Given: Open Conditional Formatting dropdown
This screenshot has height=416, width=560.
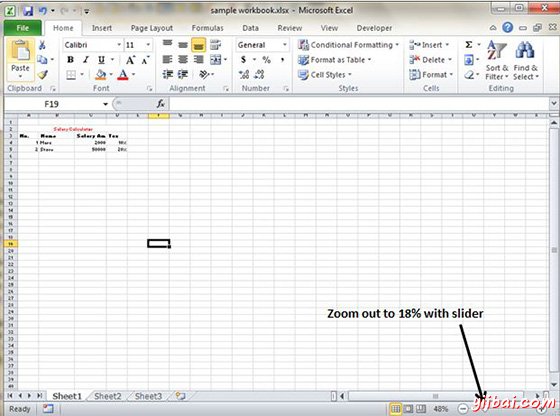Looking at the screenshot, I should [348, 45].
